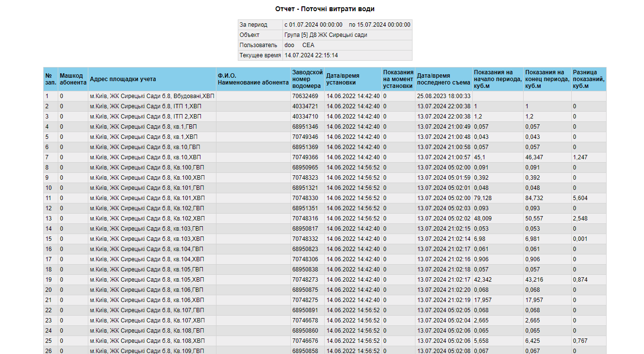Select address cell 'кв.10,ГВП'

[152, 147]
